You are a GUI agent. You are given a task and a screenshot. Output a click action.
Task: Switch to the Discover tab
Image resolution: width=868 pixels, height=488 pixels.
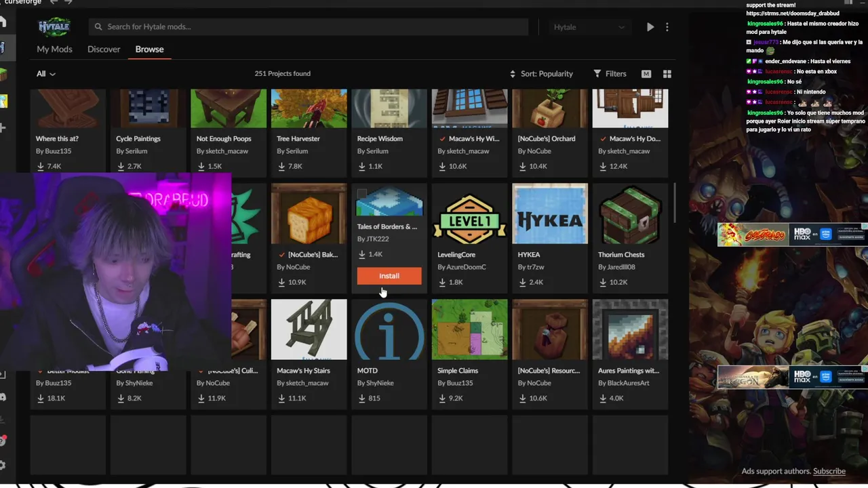coord(104,49)
